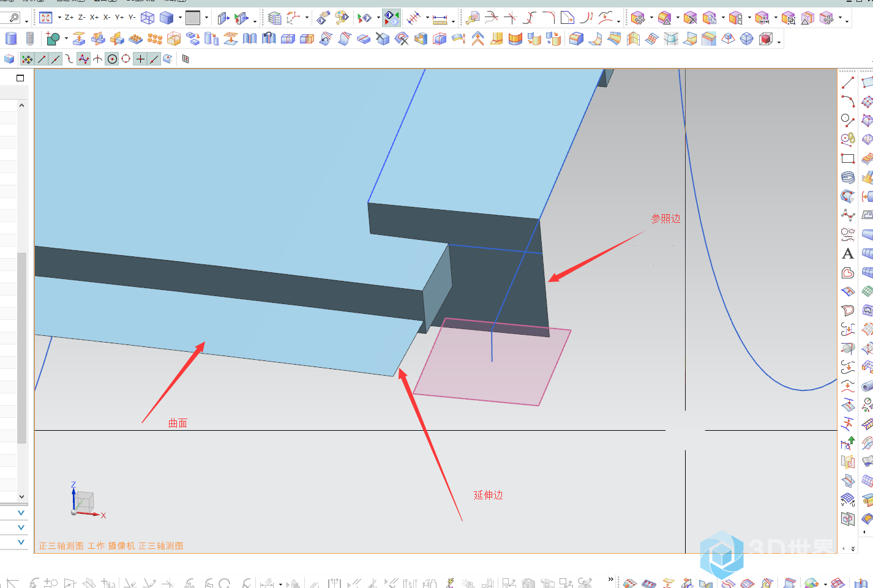Open the purple move-cube dropdown arrow
This screenshot has height=588, width=873.
click(x=651, y=18)
